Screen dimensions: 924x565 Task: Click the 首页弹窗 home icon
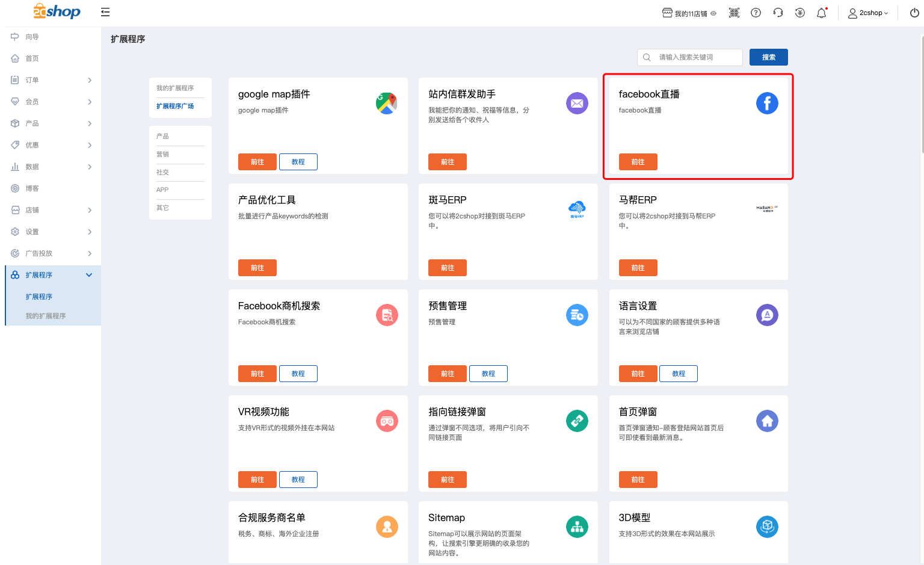coord(767,421)
